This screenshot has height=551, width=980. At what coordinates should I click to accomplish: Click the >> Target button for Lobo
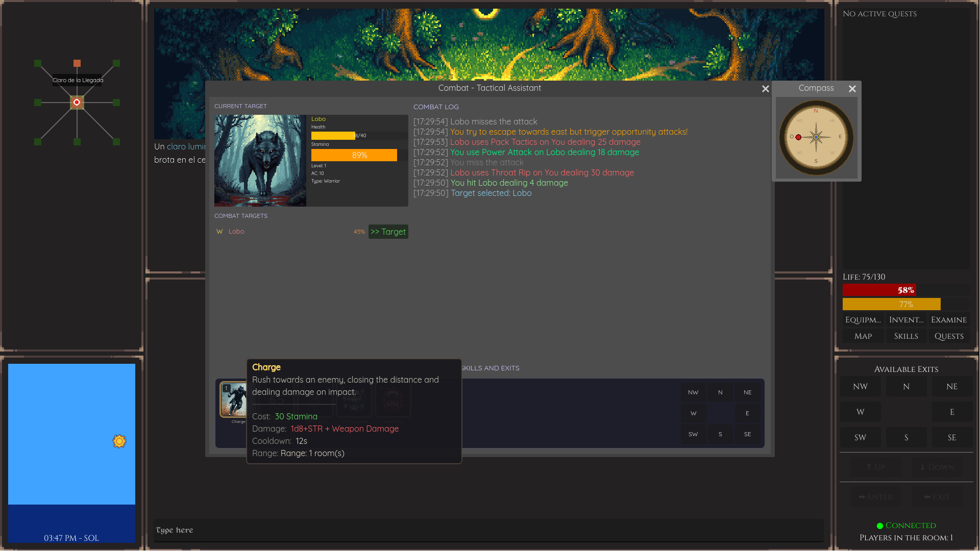point(388,232)
